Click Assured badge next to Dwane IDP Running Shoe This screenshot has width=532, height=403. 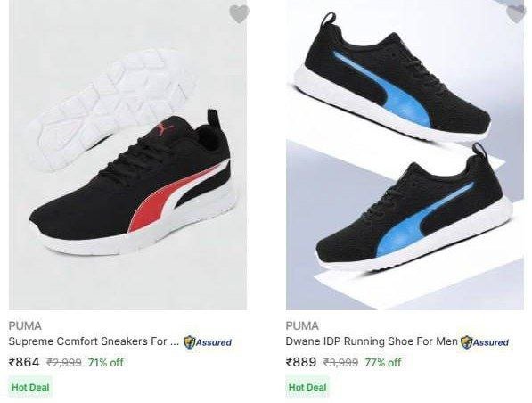[x=485, y=341]
